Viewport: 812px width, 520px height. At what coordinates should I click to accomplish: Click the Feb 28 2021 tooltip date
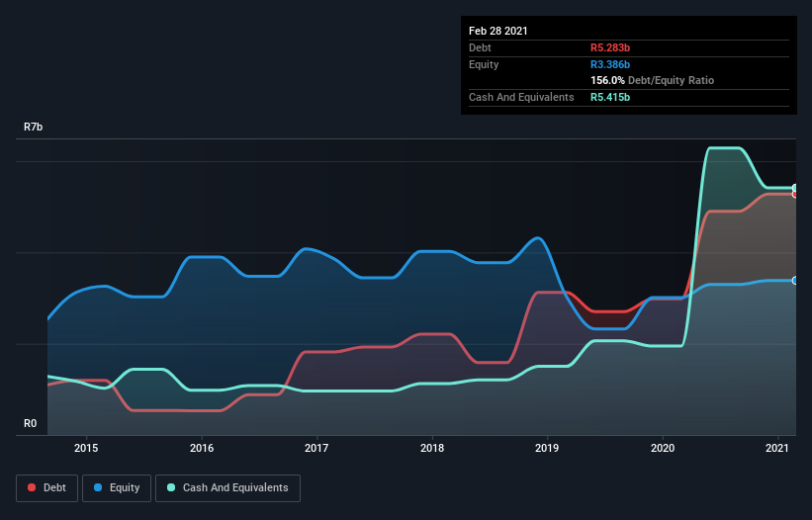[498, 31]
